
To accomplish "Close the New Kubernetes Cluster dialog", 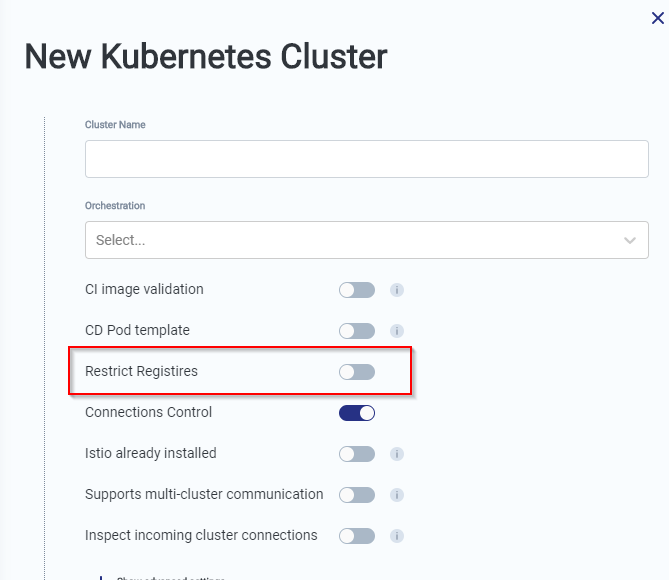I will point(657,18).
